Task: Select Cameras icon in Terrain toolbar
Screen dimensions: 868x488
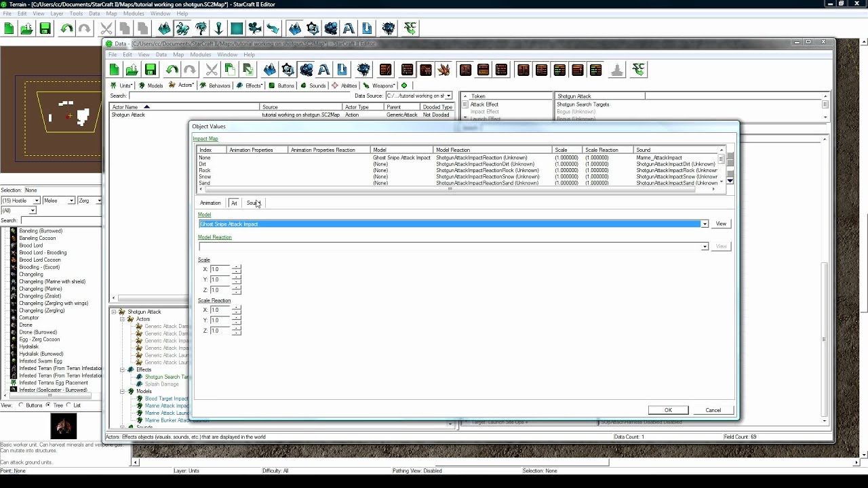Action: pyautogui.click(x=255, y=28)
